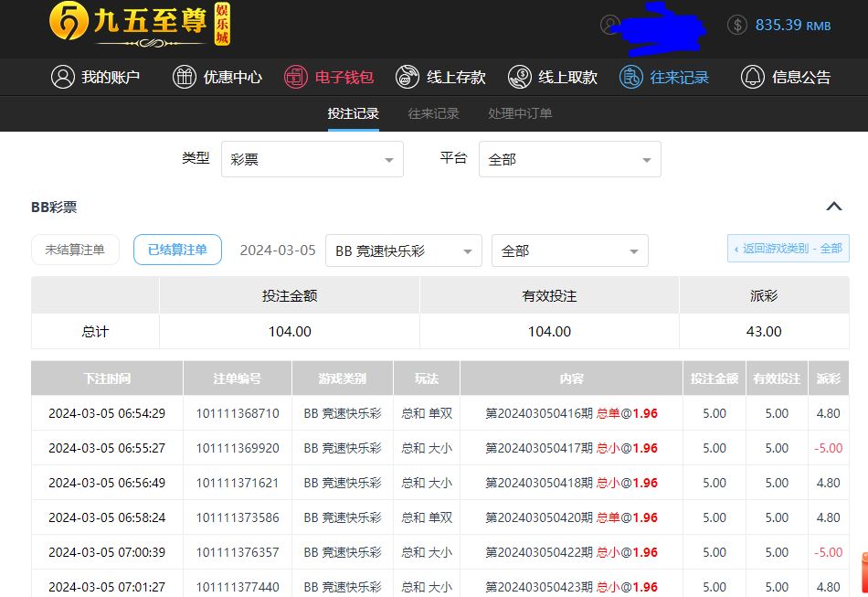Screen dimensions: 868x597
Task: Click the 电子钱包 wallet icon
Action: [x=296, y=77]
